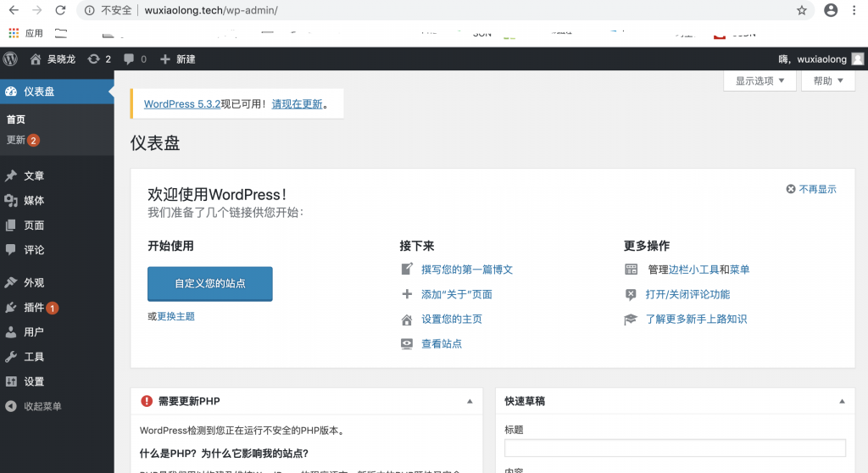Select 仪表盘 in the sidebar
This screenshot has height=473, width=868.
pos(57,92)
